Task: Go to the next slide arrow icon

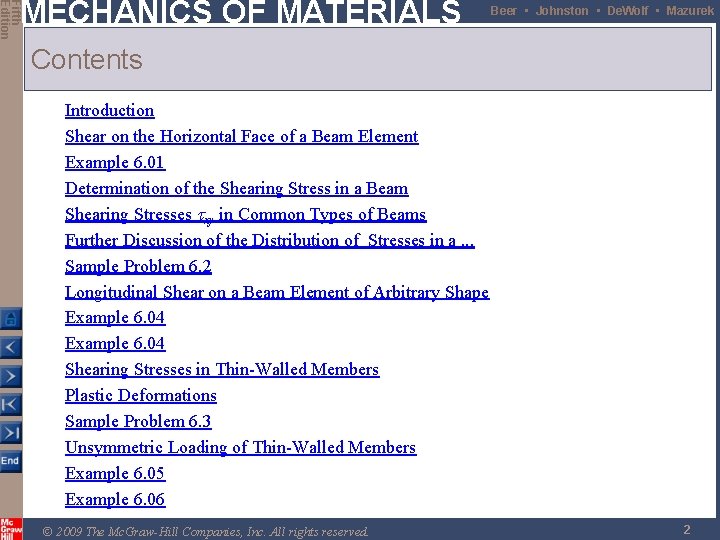Action: pyautogui.click(x=11, y=376)
